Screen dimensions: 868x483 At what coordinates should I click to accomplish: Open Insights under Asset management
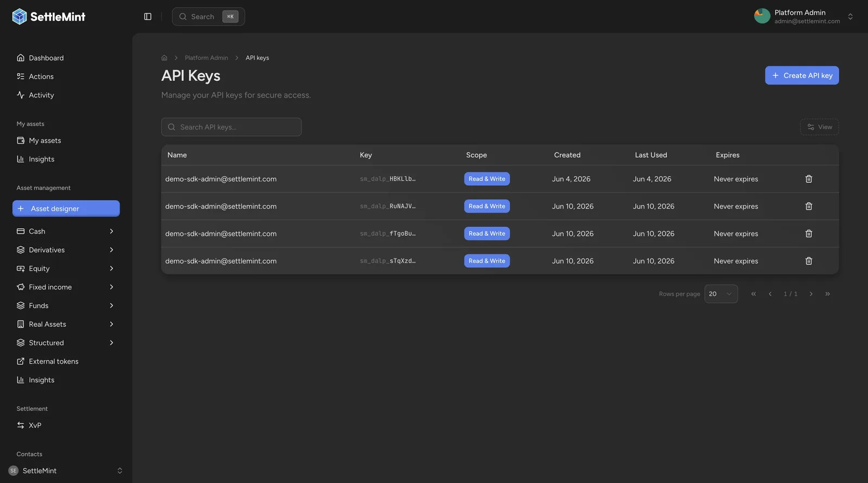click(66, 380)
